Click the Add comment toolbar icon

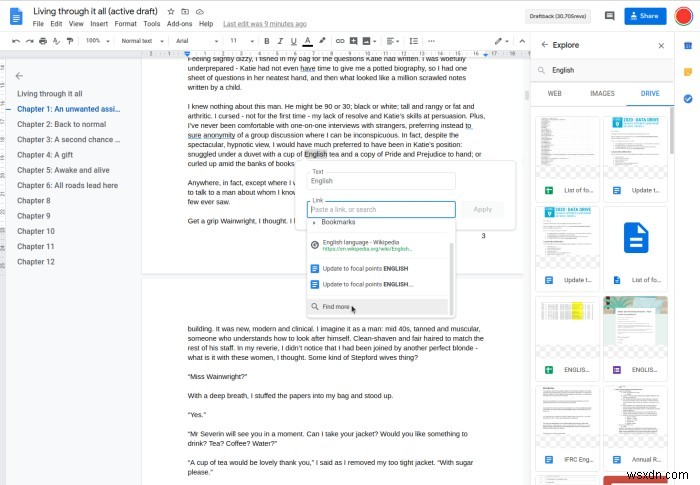(x=353, y=41)
